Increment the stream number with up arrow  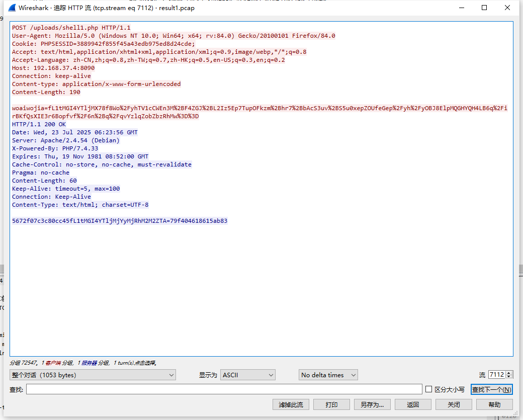point(509,373)
